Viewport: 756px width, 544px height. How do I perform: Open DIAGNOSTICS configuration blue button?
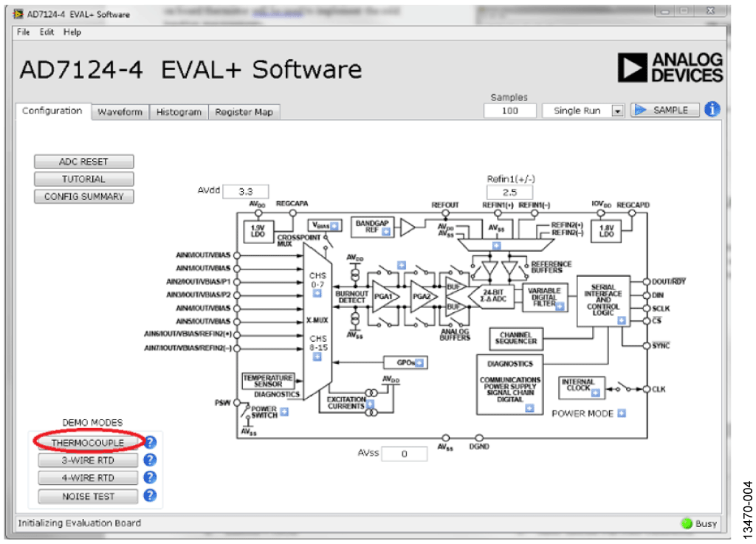[x=529, y=408]
